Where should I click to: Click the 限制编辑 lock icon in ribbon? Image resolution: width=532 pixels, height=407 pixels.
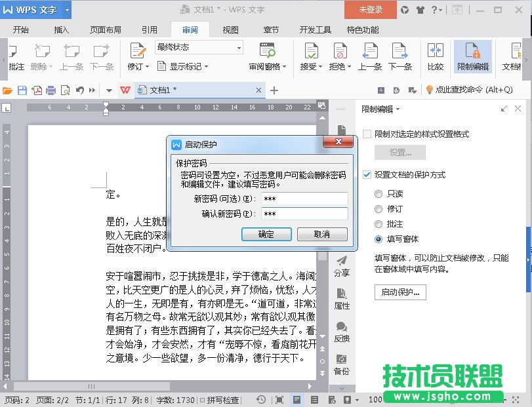click(473, 52)
